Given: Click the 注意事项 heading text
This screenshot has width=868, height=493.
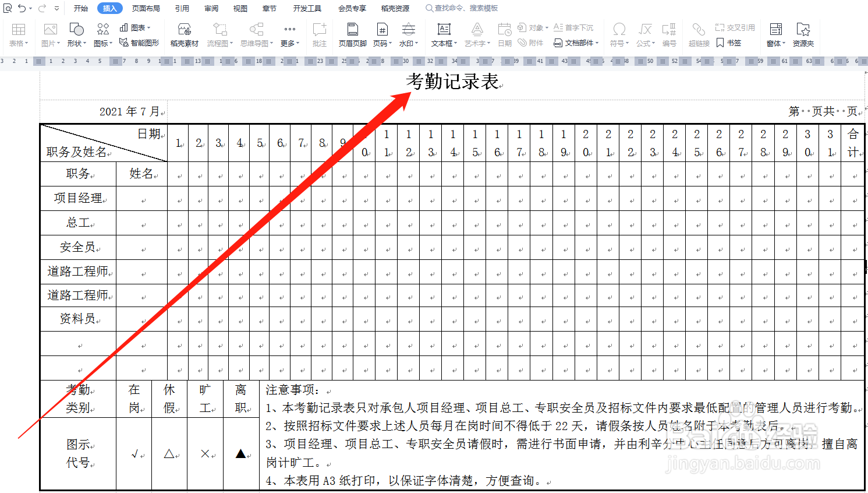Looking at the screenshot, I should [x=293, y=390].
